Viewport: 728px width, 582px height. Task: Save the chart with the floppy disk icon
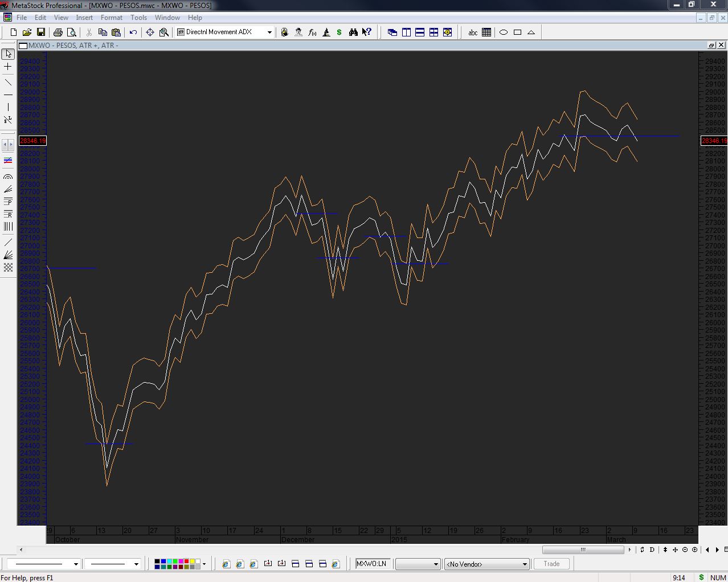[40, 32]
